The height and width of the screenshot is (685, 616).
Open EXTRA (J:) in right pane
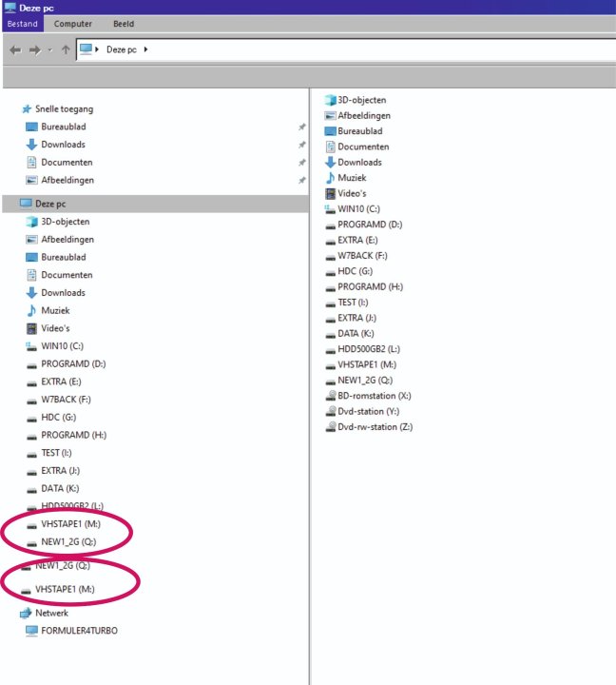(357, 318)
